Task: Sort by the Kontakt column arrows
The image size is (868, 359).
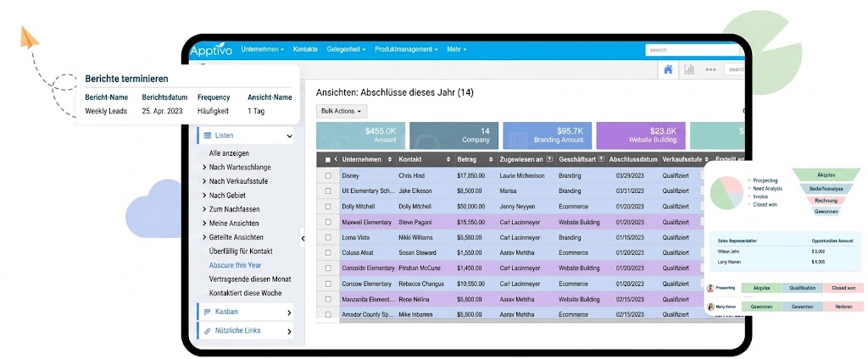Action: (448, 159)
